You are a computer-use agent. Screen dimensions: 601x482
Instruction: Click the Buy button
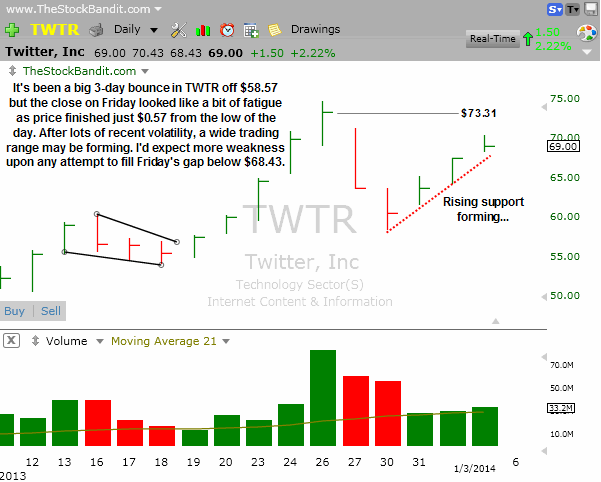[14, 311]
